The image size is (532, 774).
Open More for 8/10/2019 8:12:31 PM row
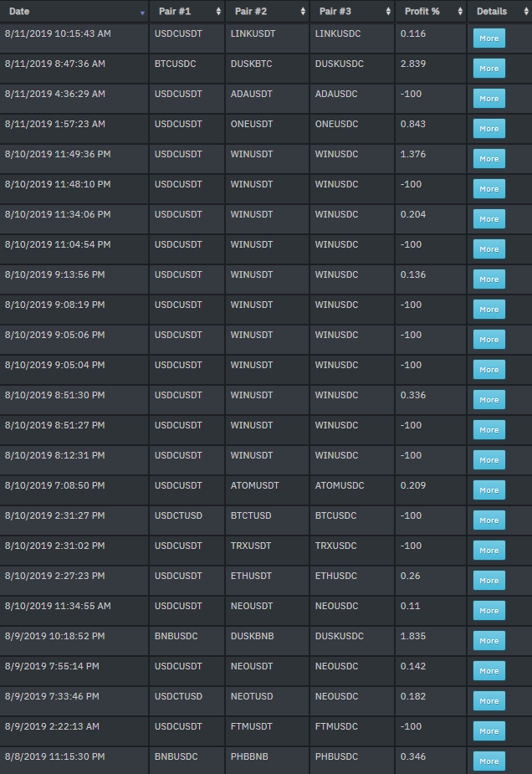(489, 460)
